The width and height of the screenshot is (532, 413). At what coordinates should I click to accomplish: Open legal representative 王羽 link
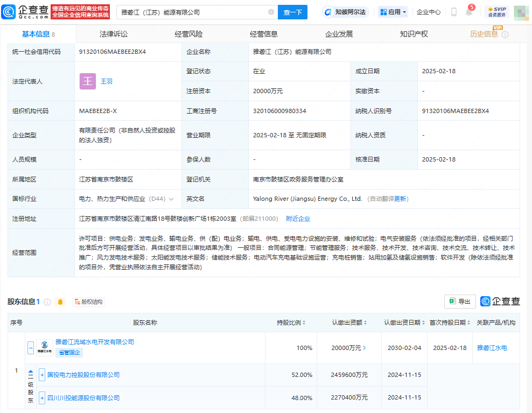107,81
